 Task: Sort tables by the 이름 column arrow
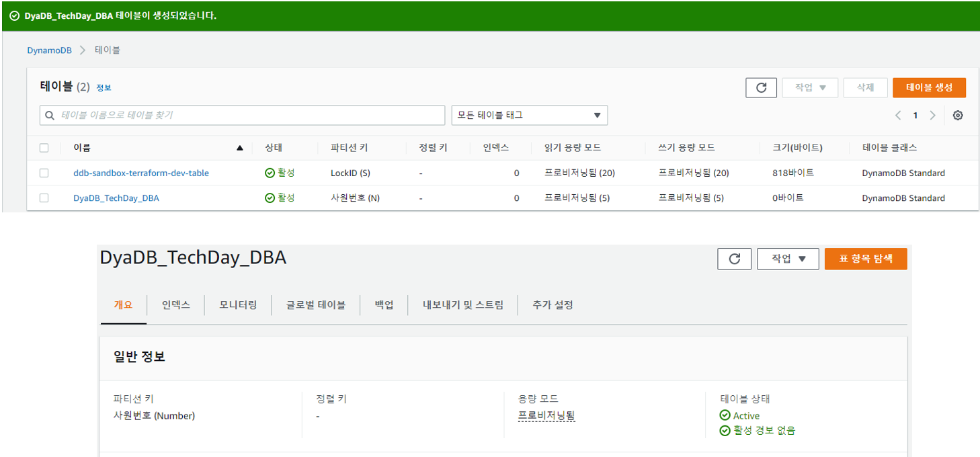[x=240, y=147]
